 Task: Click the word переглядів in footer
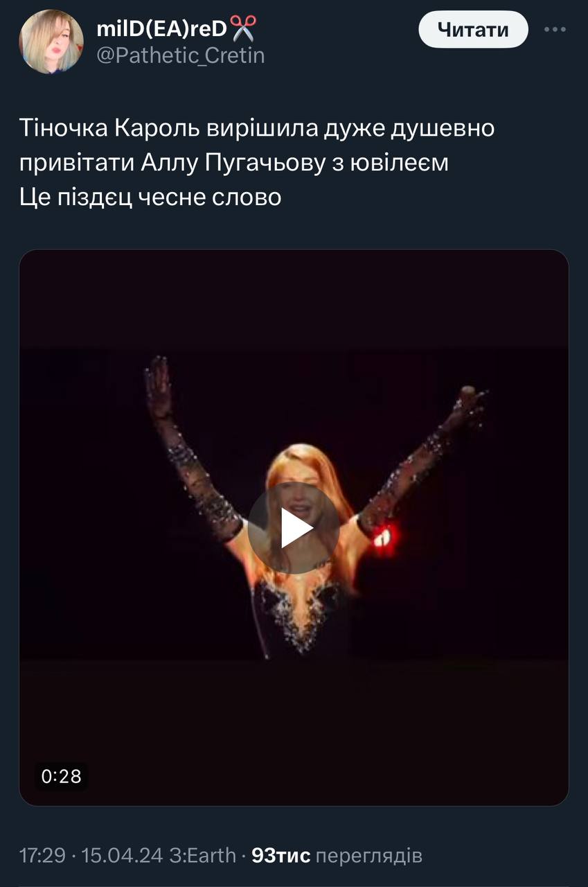coord(369,857)
